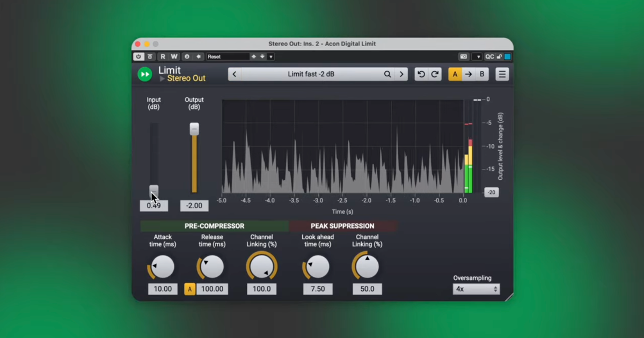Click the Output level & change (dB) label
This screenshot has width=644, height=338.
[x=500, y=146]
